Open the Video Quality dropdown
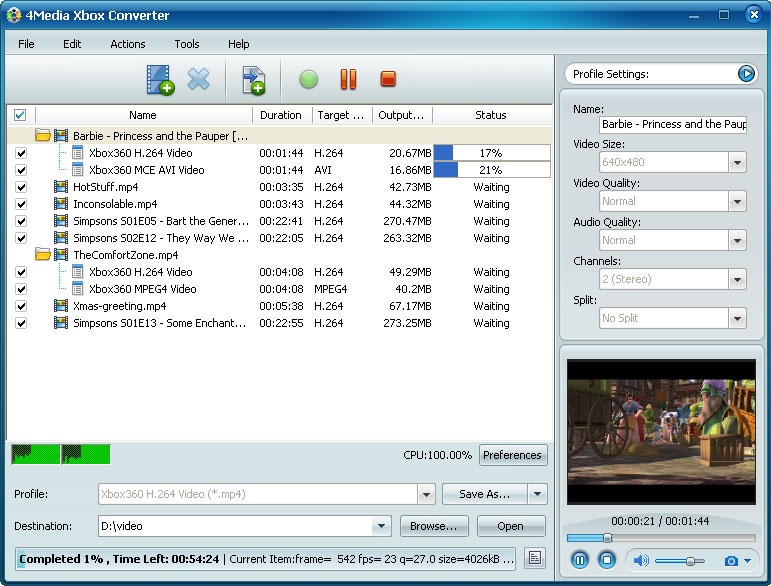Image resolution: width=771 pixels, height=586 pixels. [x=737, y=201]
